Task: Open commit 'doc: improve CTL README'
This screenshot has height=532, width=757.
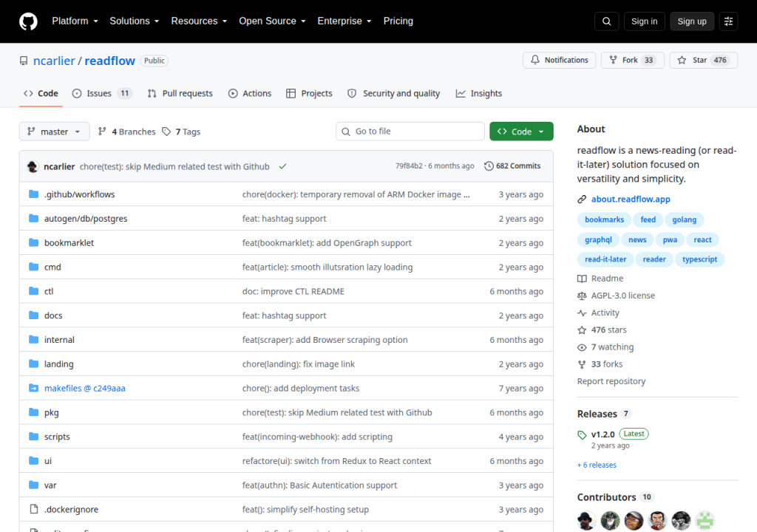Action: point(293,292)
